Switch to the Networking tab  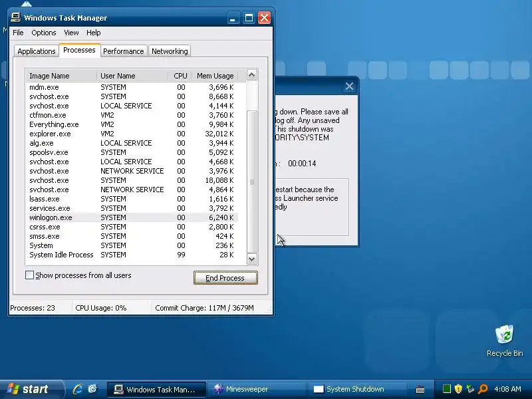coord(170,51)
